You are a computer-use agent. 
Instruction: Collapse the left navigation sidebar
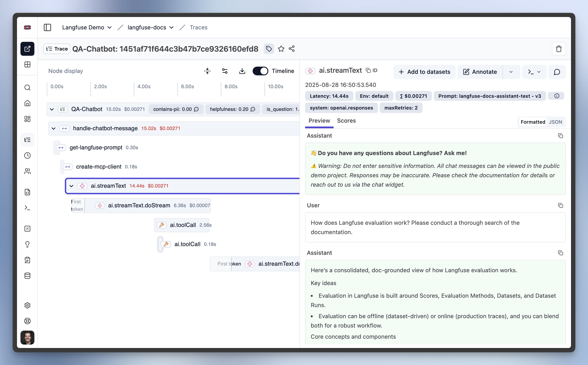click(x=47, y=27)
